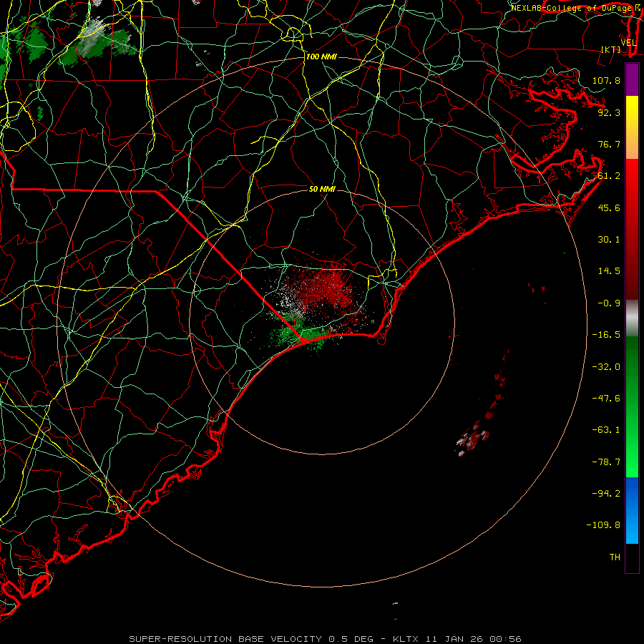Click the 14.5 velocity scale value

(609, 271)
